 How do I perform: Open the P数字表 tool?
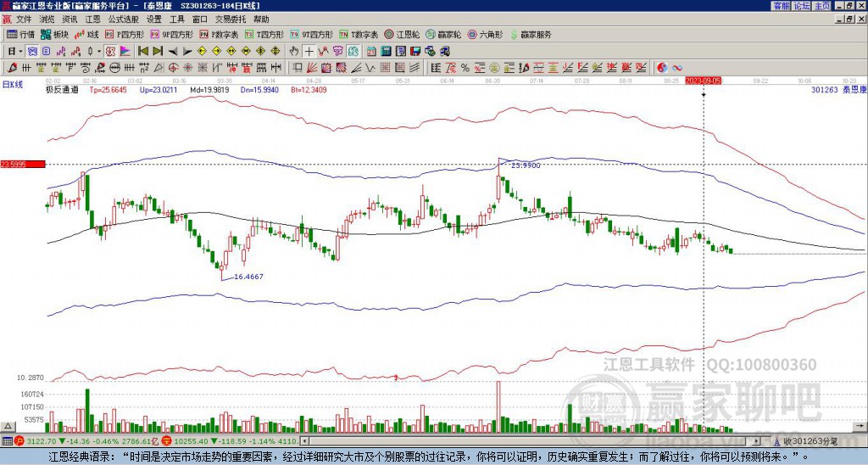(220, 34)
